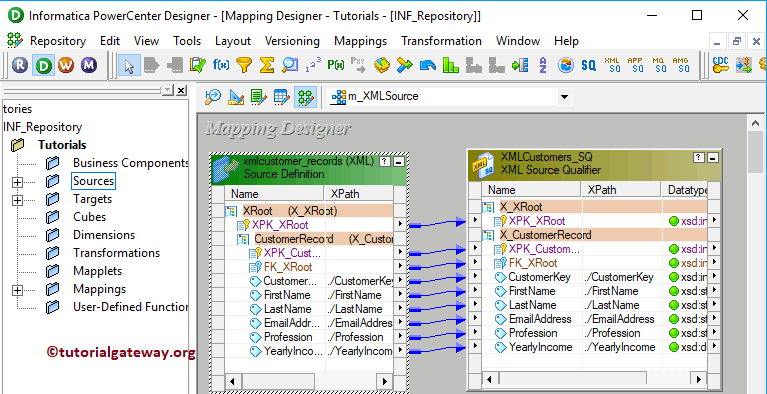Click the workspace vertical scrollbar up arrow
767x394 pixels.
click(756, 123)
